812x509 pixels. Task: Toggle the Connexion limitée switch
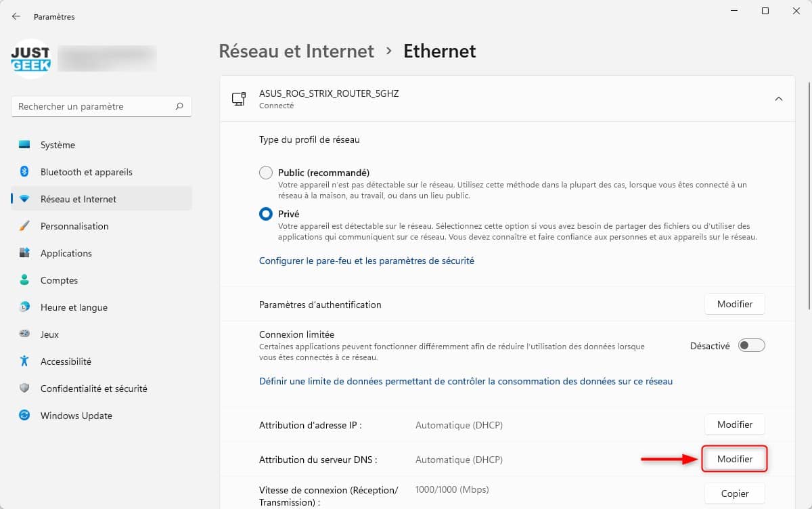click(752, 345)
